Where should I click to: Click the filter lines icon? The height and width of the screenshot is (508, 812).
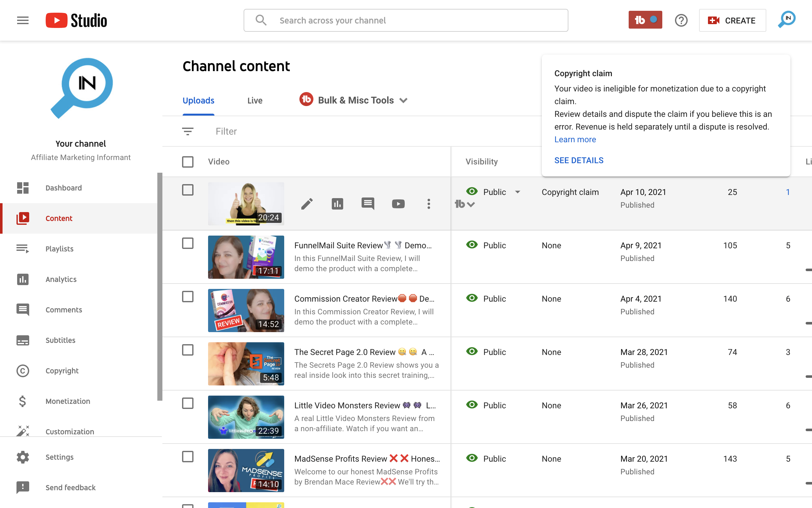click(187, 131)
